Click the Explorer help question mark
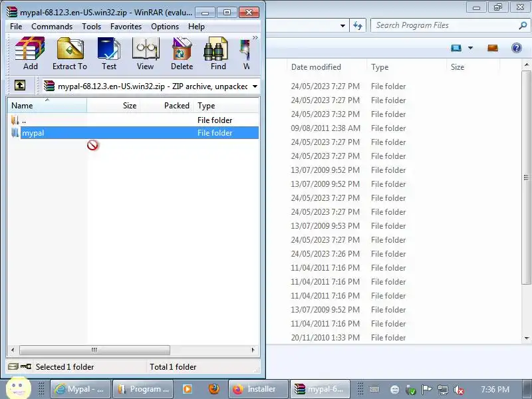This screenshot has width=532, height=399. coord(517,48)
